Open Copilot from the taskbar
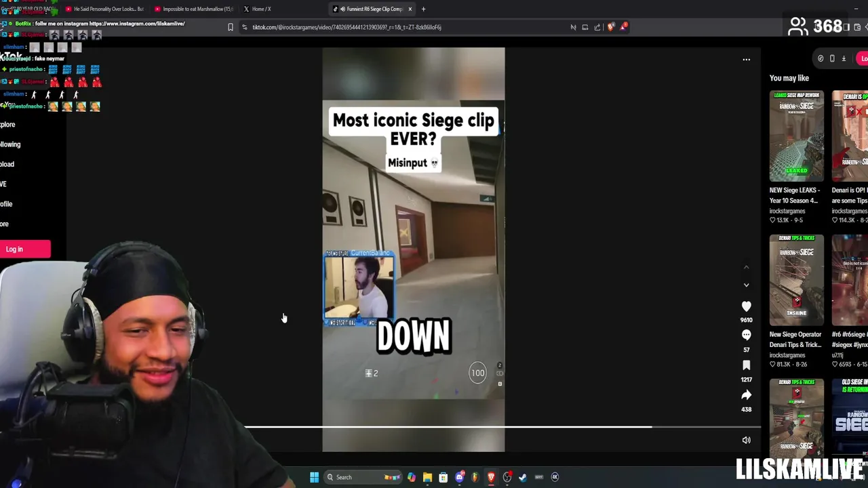Viewport: 868px width, 488px height. coord(412,477)
